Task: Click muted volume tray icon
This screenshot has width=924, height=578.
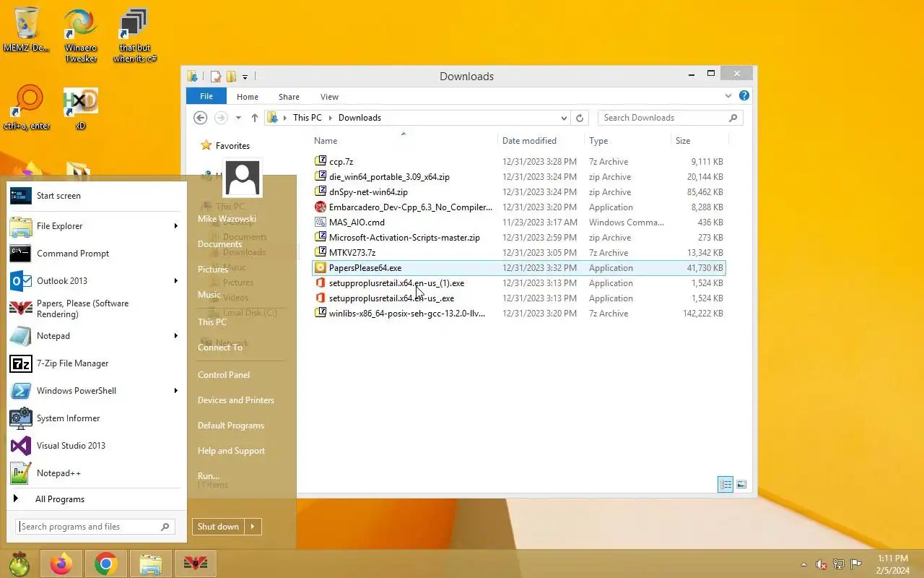Action: 821,564
